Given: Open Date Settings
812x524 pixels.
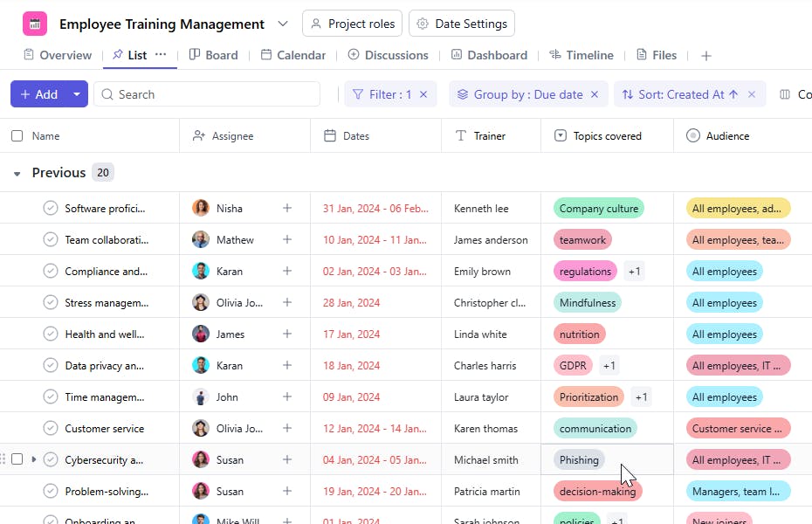Looking at the screenshot, I should click(462, 24).
